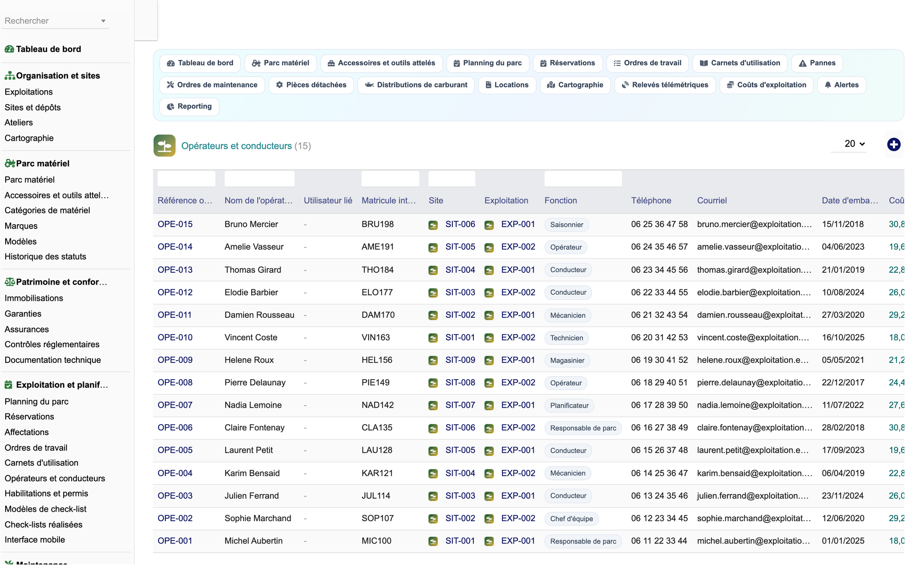Open Distributions de carburant toolbar button
Image resolution: width=924 pixels, height=572 pixels.
click(416, 85)
